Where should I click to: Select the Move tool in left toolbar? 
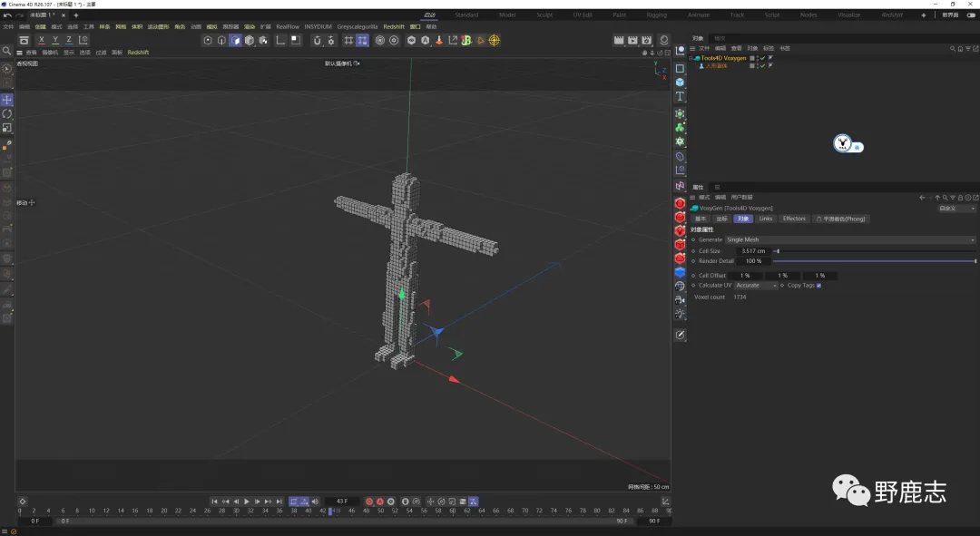[x=7, y=100]
